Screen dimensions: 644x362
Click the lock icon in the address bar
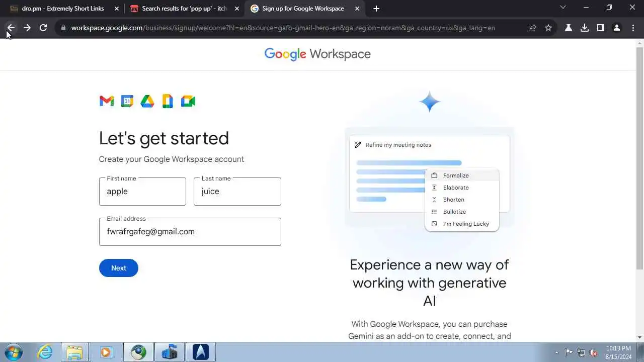63,28
